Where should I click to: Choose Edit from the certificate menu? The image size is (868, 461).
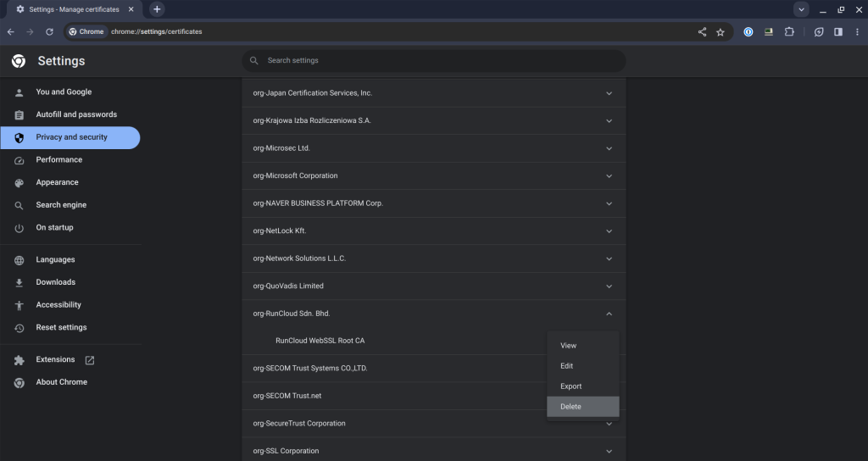[583, 366]
